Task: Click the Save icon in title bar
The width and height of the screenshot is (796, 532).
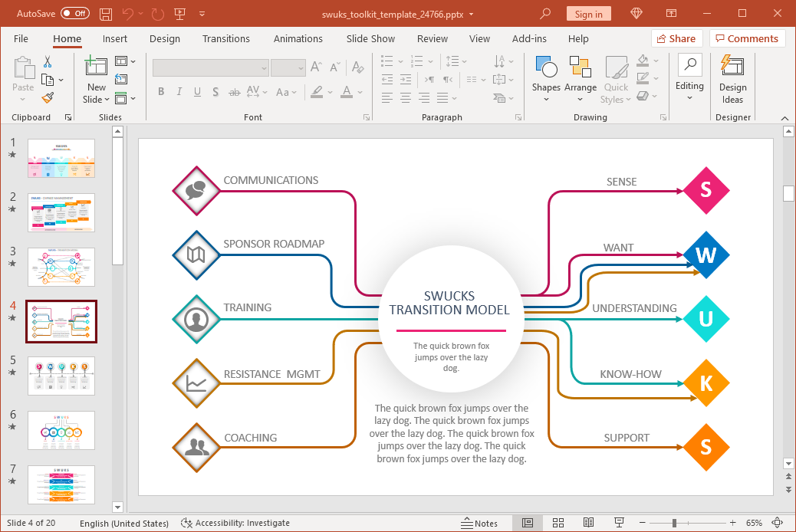Action: pos(106,14)
